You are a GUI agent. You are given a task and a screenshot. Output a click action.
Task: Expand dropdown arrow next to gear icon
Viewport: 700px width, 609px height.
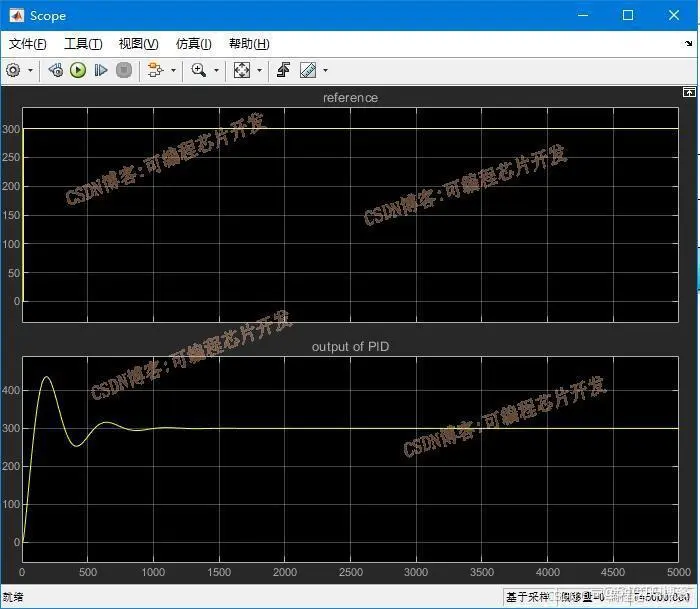[30, 71]
